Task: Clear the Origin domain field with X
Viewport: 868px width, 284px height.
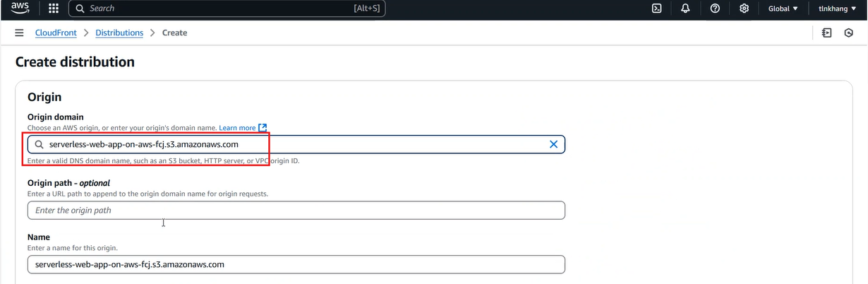Action: (x=553, y=144)
